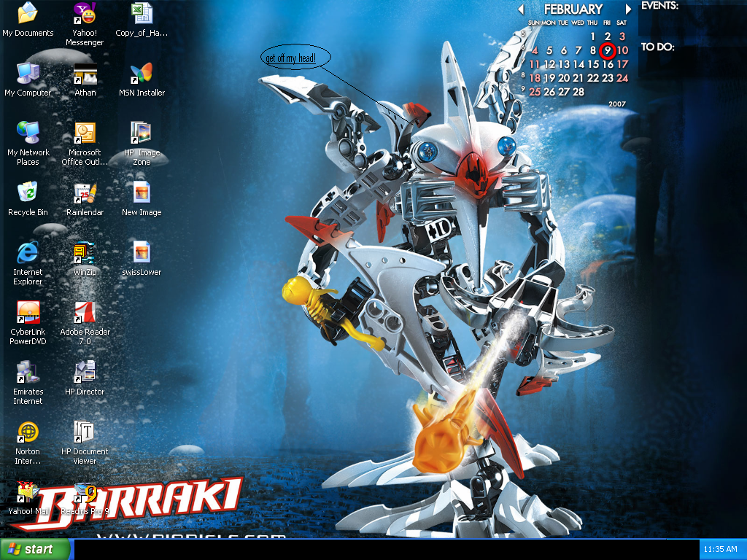
Task: Go to next month in Rainlendar calendar
Action: coord(628,9)
